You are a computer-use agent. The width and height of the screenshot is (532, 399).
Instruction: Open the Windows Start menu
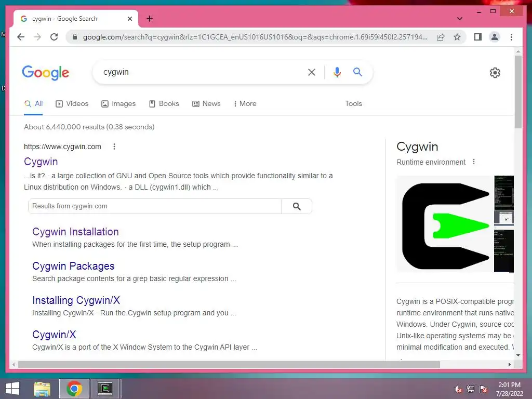[x=12, y=389]
